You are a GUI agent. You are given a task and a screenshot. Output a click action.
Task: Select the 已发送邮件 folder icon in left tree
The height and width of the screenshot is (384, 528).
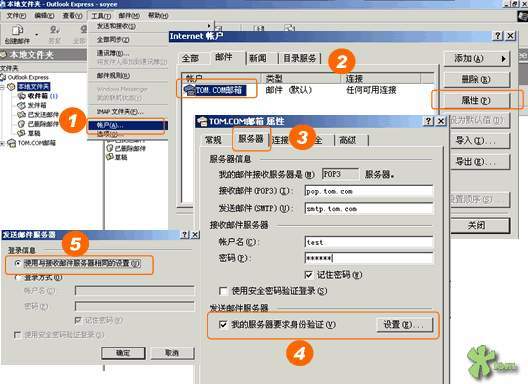[22, 115]
